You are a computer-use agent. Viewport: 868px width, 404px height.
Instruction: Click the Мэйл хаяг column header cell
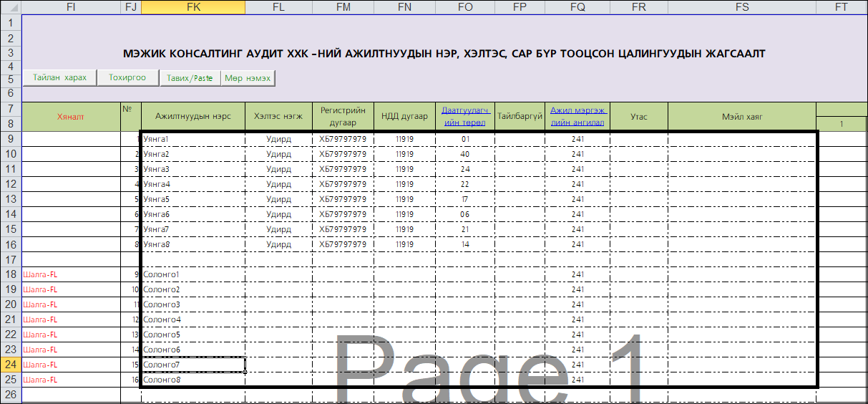[741, 117]
